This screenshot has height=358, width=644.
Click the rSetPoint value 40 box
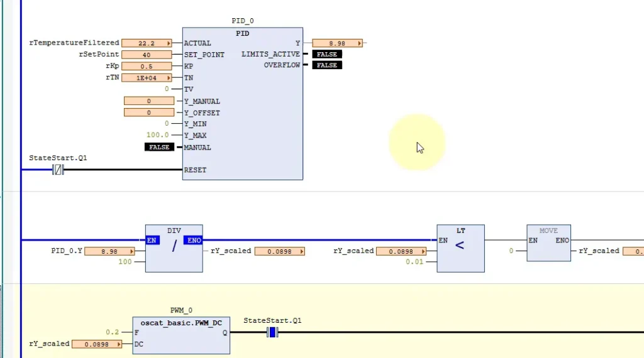[147, 55]
